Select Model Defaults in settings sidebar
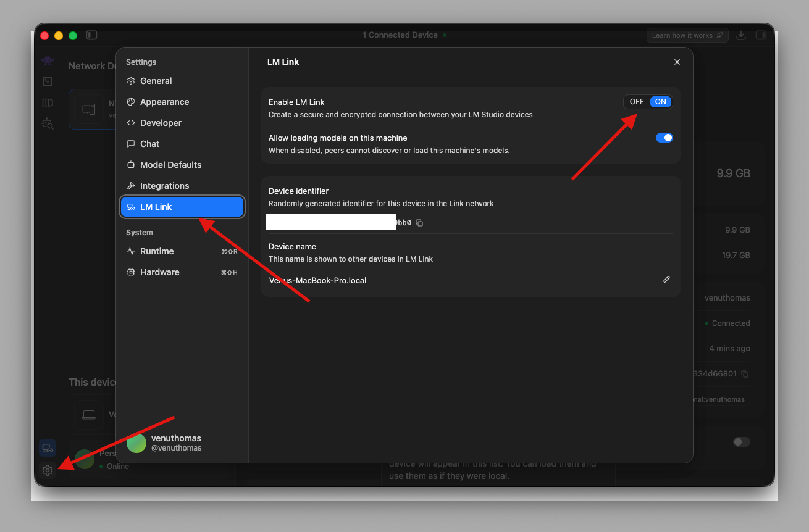Screen dimensions: 809x532 pos(170,165)
